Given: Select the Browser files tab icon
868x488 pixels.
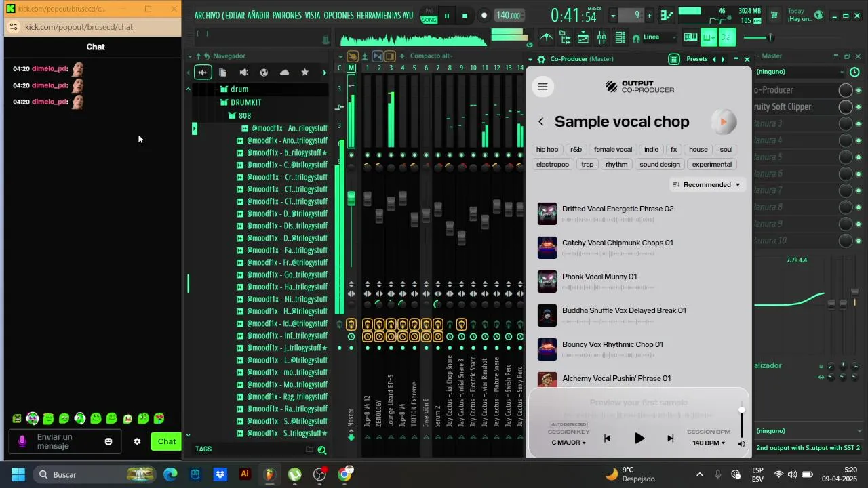Looking at the screenshot, I should pyautogui.click(x=222, y=73).
